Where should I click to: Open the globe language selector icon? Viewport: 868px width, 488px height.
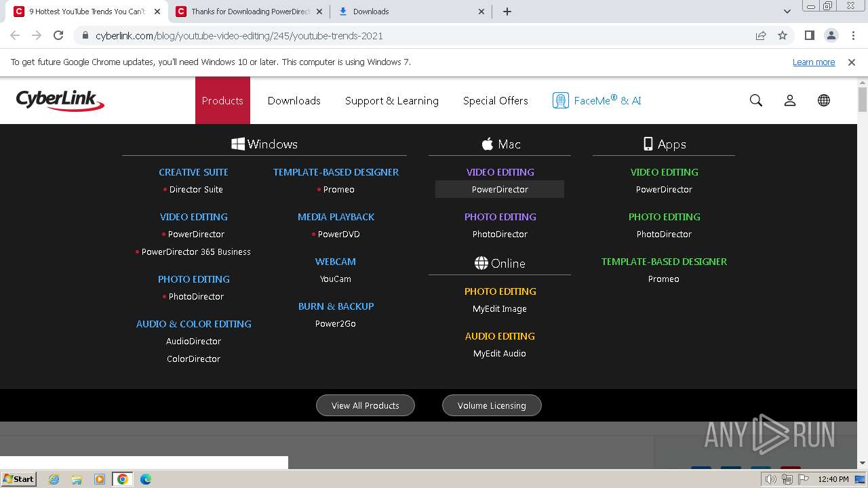click(824, 100)
